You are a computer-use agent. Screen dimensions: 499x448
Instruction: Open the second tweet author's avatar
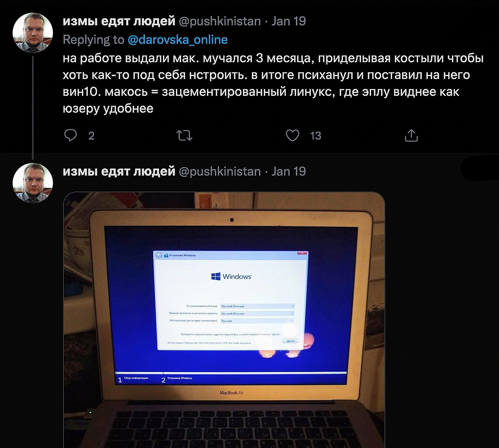(x=33, y=183)
